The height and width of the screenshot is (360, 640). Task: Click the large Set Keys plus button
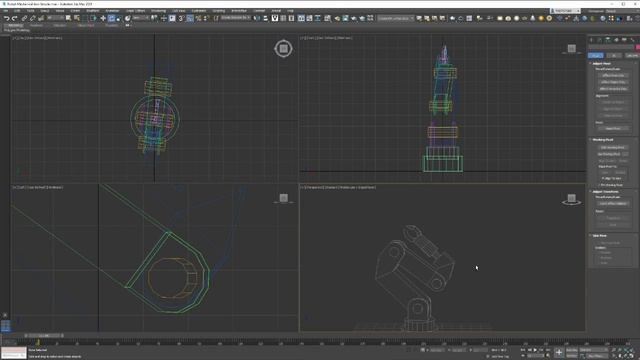tap(558, 353)
